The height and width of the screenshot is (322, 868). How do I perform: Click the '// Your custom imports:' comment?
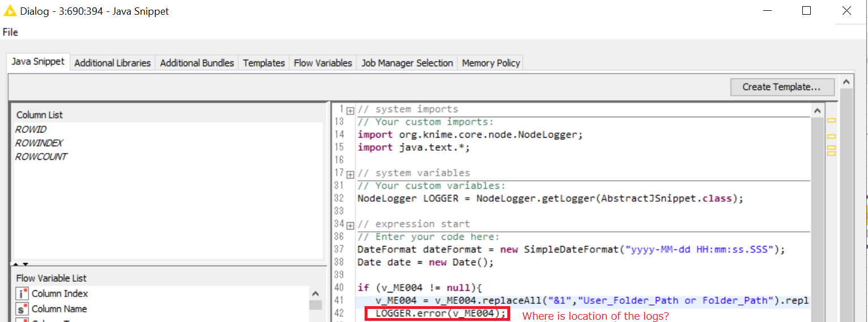425,122
